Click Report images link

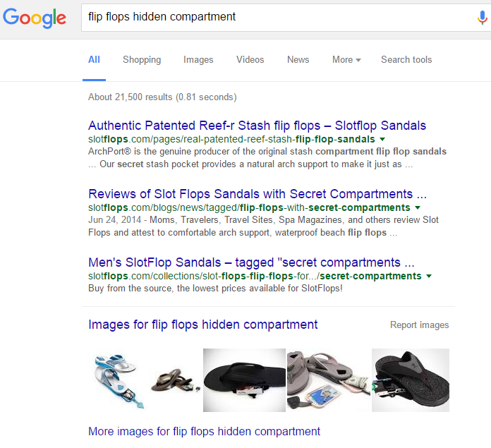(x=419, y=325)
